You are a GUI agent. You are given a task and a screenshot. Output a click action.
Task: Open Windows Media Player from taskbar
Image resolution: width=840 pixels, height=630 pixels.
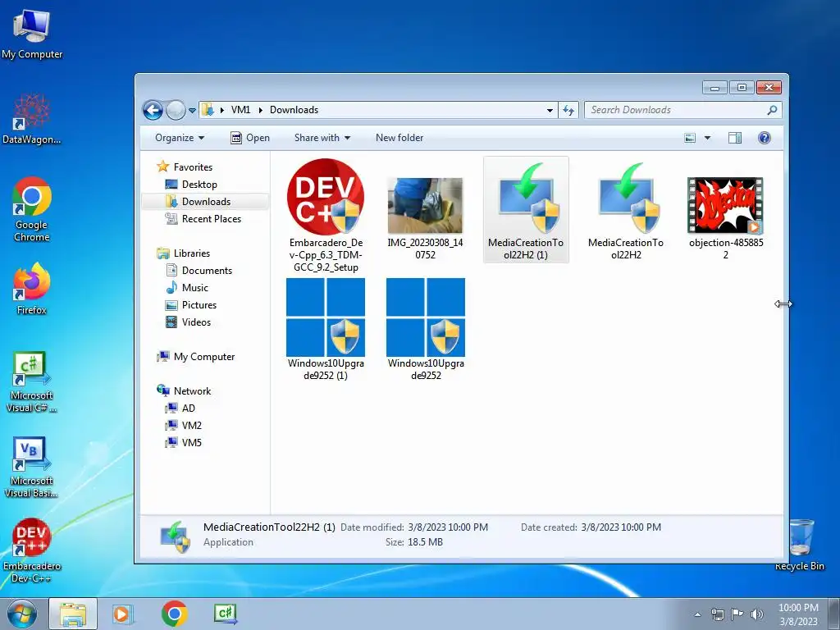pos(122,614)
